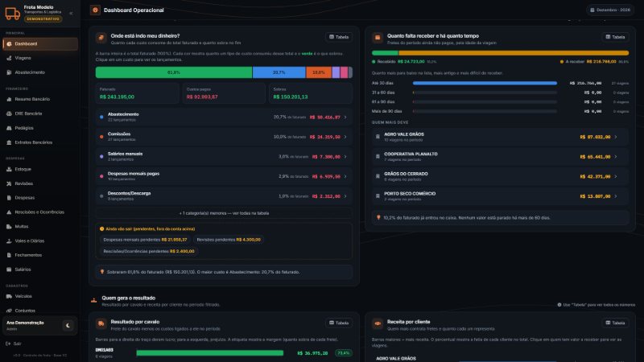Click the Rescisões e Ocorrências warning icon
644x362 pixels.
tap(9, 212)
